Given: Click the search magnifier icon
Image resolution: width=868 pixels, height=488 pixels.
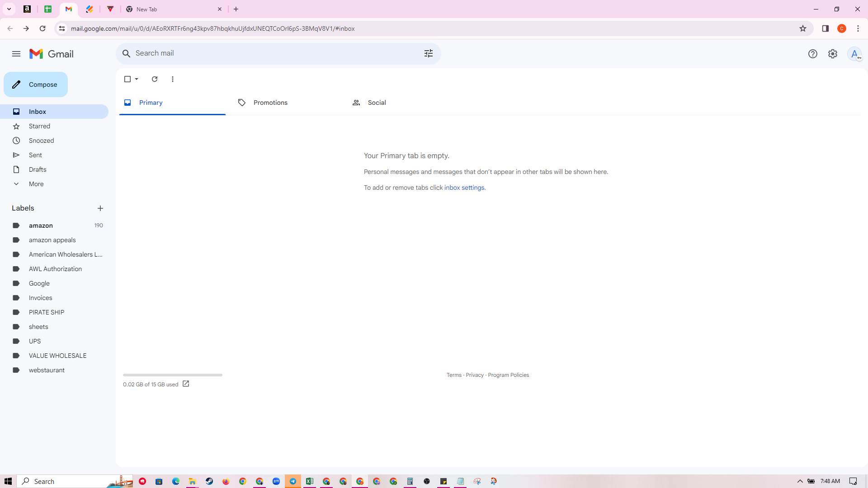Looking at the screenshot, I should point(127,53).
